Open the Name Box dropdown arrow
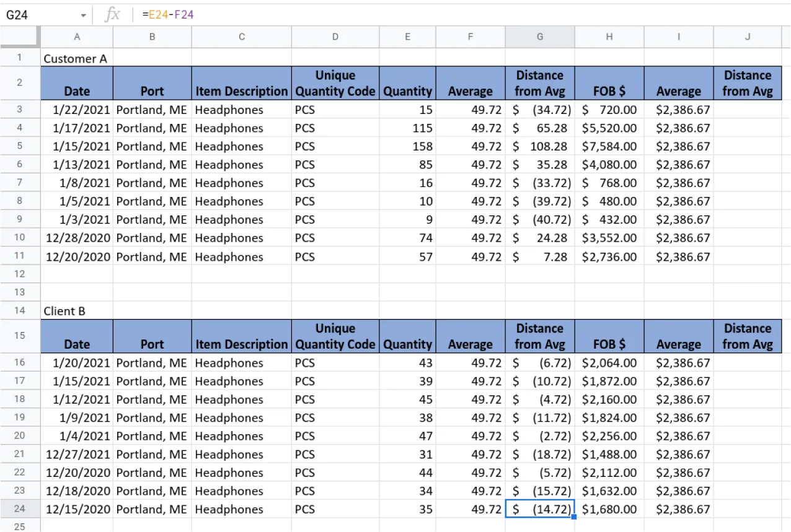The height and width of the screenshot is (532, 791). pyautogui.click(x=82, y=14)
